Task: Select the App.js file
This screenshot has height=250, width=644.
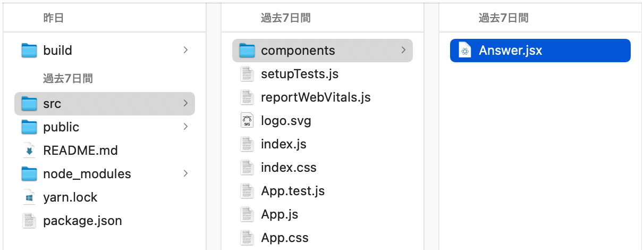Action: coord(323,214)
